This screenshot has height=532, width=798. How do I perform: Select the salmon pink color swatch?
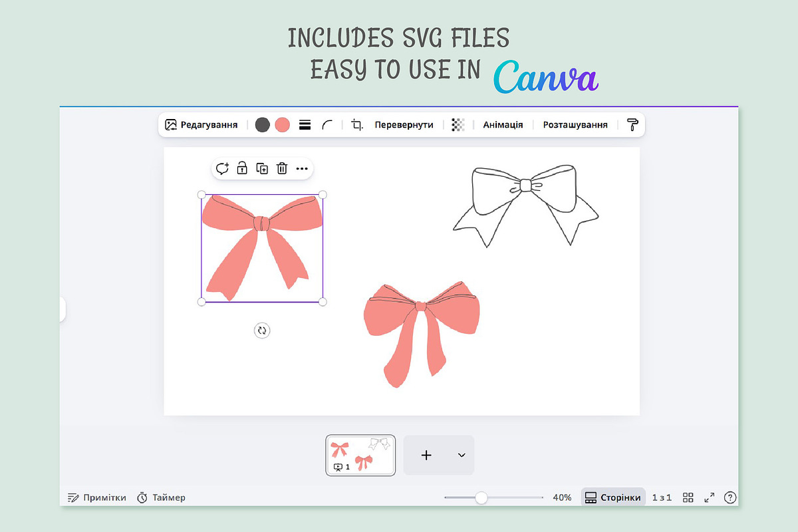point(283,124)
